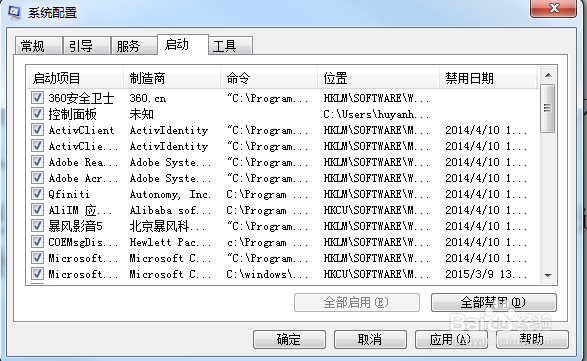The height and width of the screenshot is (361, 587).
Task: Disable the Adobe Rea... startup item
Action: point(37,162)
